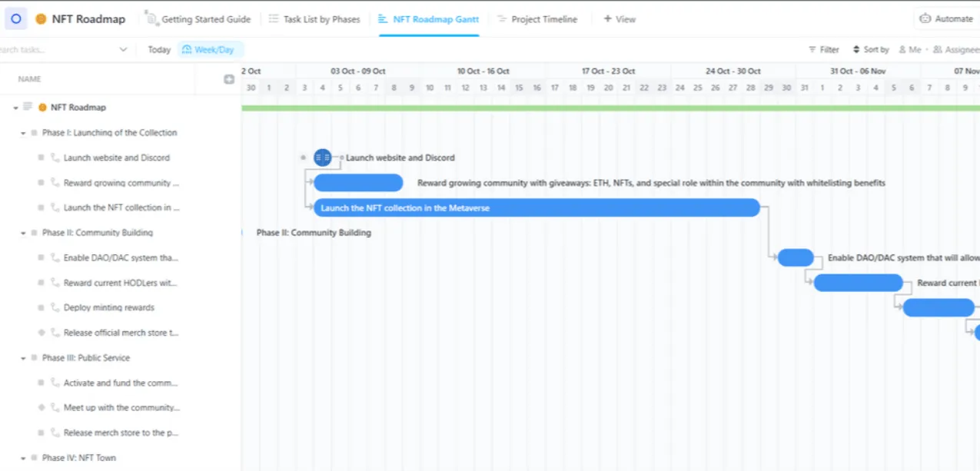
Task: Toggle status square for Deploy minting rewards
Action: [42, 307]
